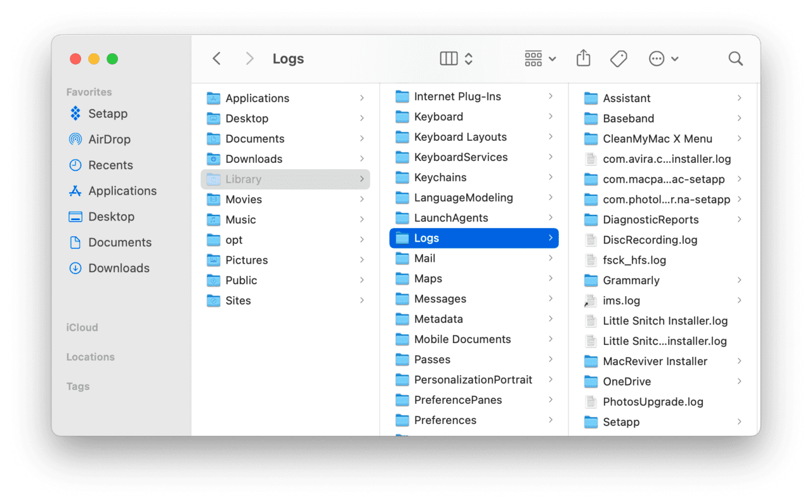Select the Assistant folder in Logs
The image size is (812, 504).
(663, 98)
